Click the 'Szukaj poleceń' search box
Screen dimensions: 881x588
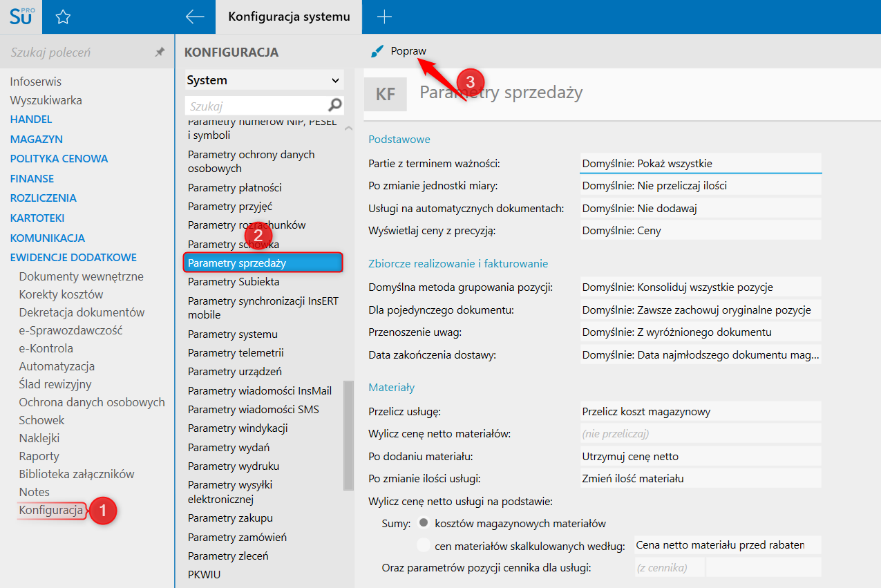(76, 53)
